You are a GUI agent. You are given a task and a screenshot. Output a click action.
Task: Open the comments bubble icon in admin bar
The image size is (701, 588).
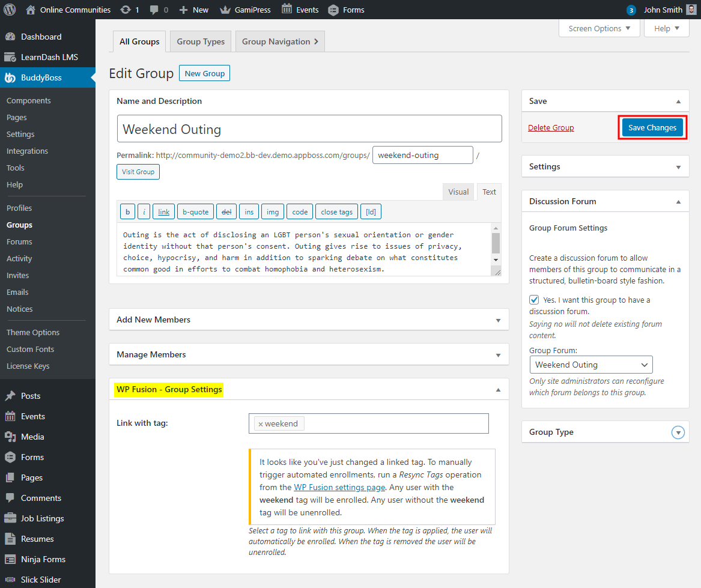155,9
